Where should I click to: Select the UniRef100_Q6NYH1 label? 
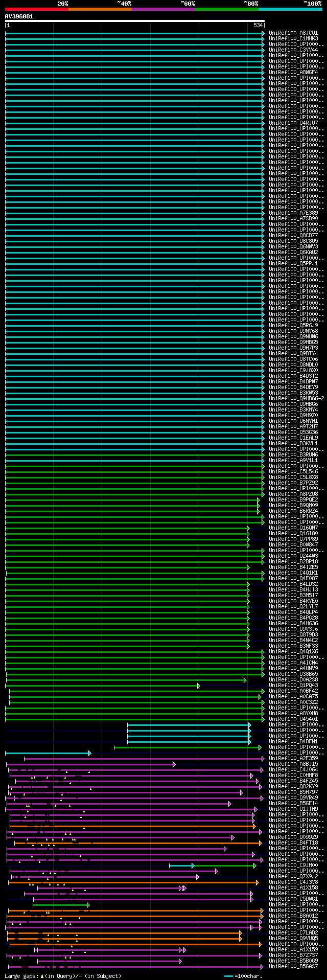click(x=293, y=421)
